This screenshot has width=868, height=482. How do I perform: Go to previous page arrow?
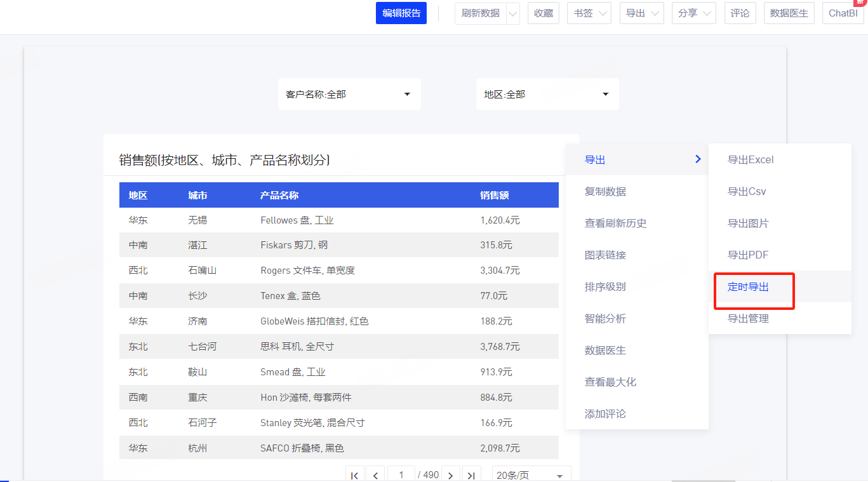tap(375, 475)
